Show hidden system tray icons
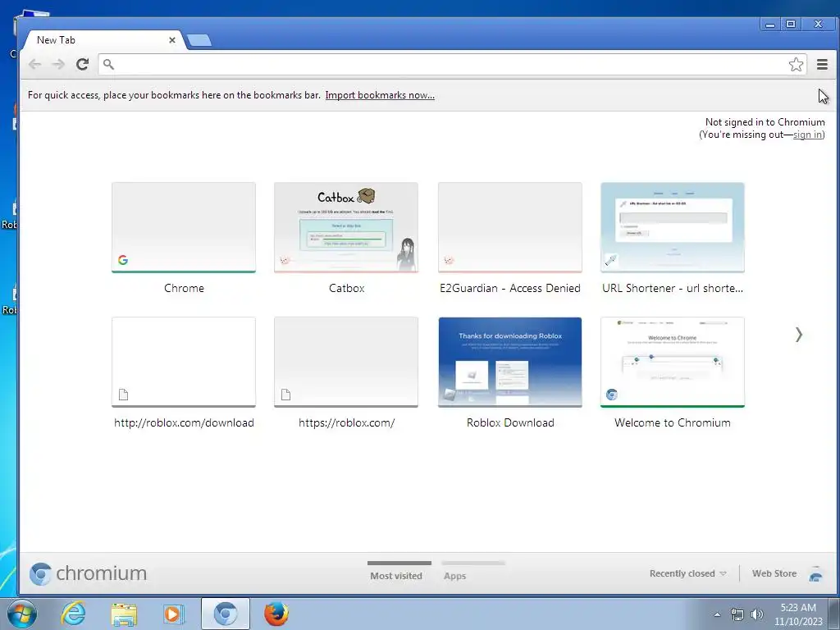Viewport: 840px width, 630px height. tap(717, 614)
